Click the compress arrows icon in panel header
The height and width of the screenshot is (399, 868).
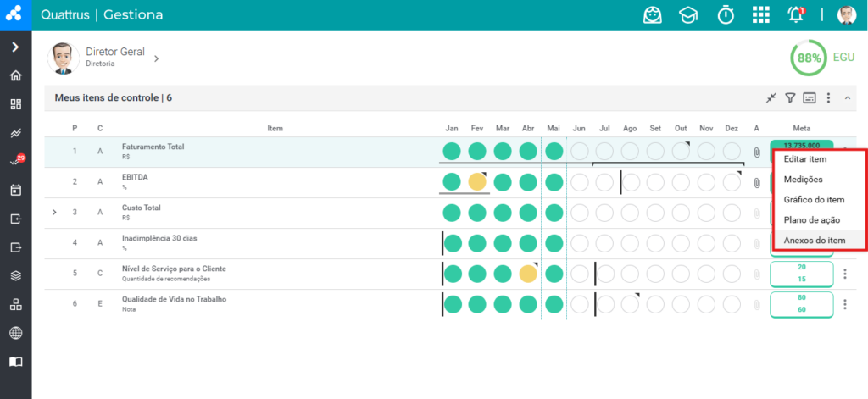(771, 98)
